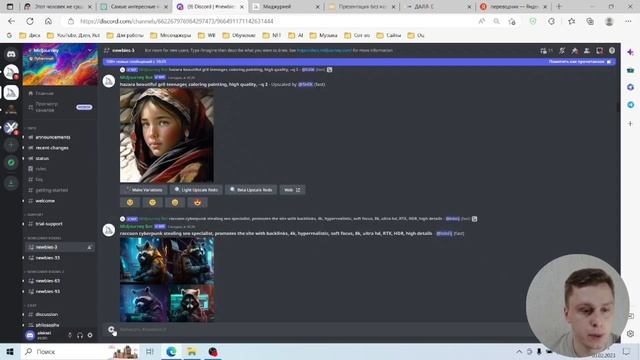Open the hazara girl image thumbnail
The image size is (640, 360).
coord(167,135)
